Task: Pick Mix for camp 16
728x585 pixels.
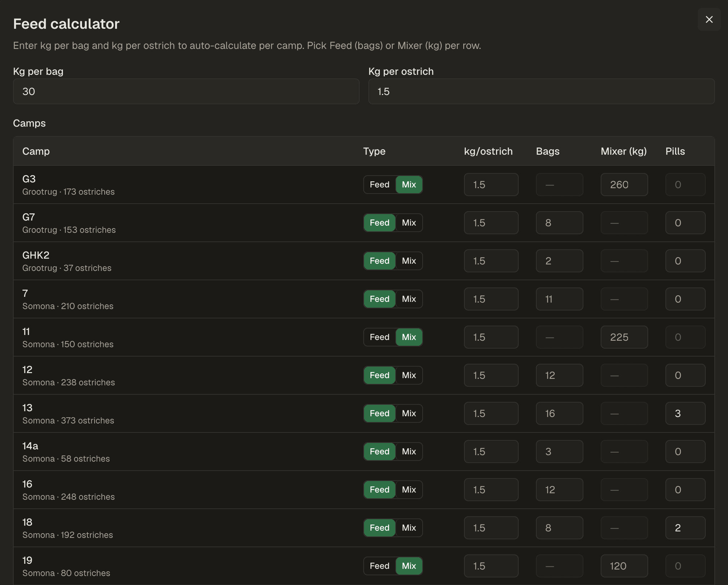Action: tap(409, 490)
